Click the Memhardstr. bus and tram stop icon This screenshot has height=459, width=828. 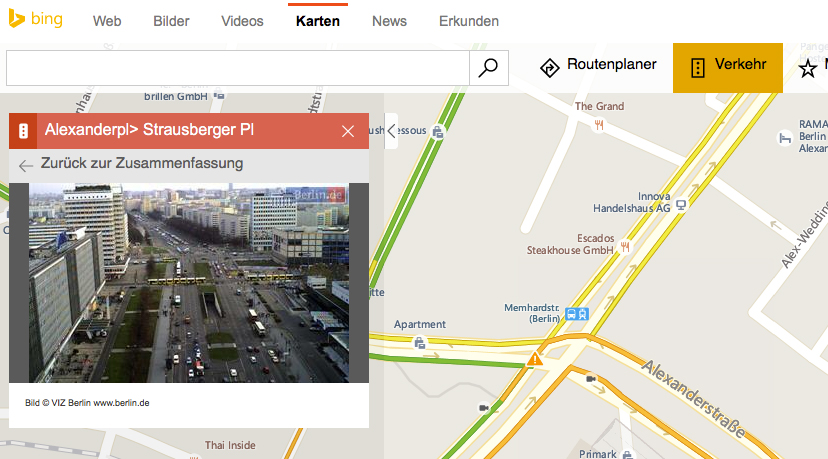pos(577,314)
